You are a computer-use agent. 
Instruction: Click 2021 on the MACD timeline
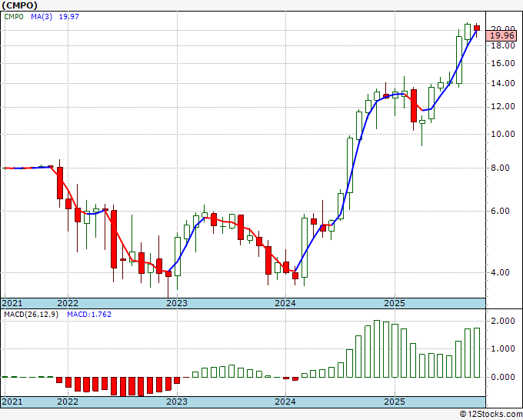click(x=12, y=402)
